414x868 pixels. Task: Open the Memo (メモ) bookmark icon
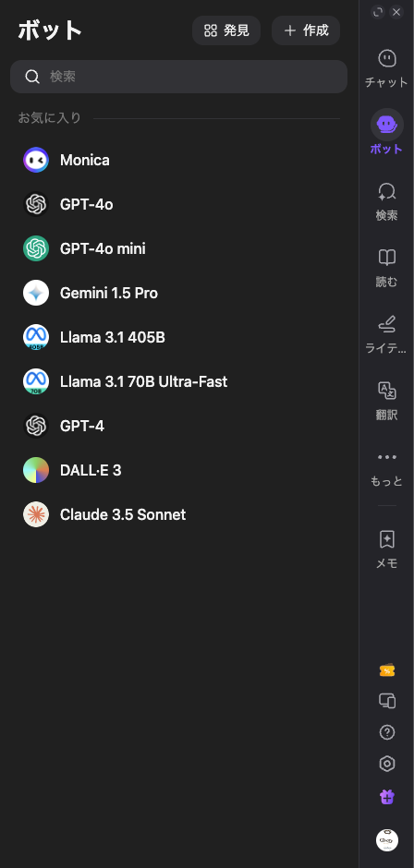[387, 539]
